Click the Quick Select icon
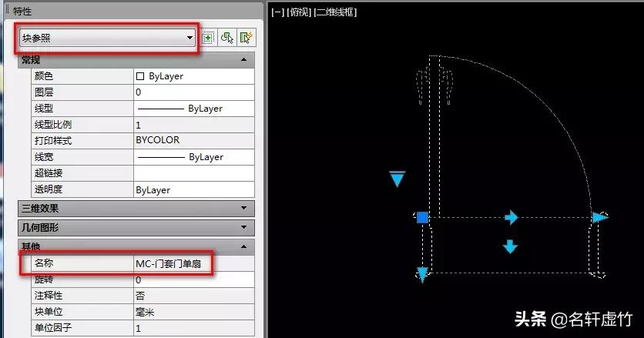The width and height of the screenshot is (644, 338). 246,38
